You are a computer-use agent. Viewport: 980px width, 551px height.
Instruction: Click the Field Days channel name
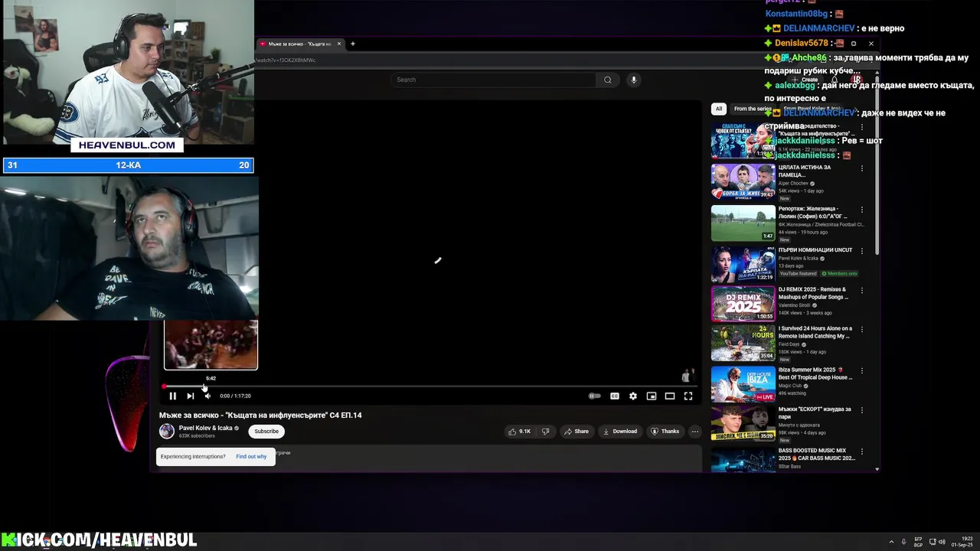point(789,344)
